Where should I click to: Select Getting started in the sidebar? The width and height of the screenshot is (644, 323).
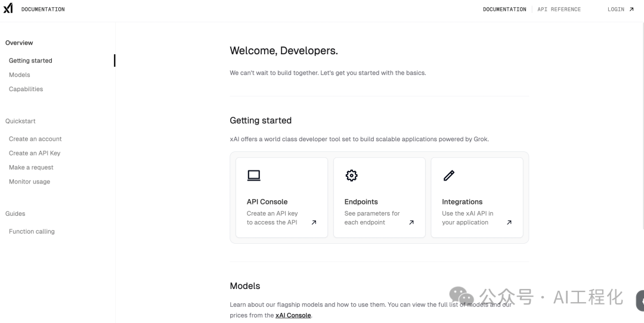[30, 60]
